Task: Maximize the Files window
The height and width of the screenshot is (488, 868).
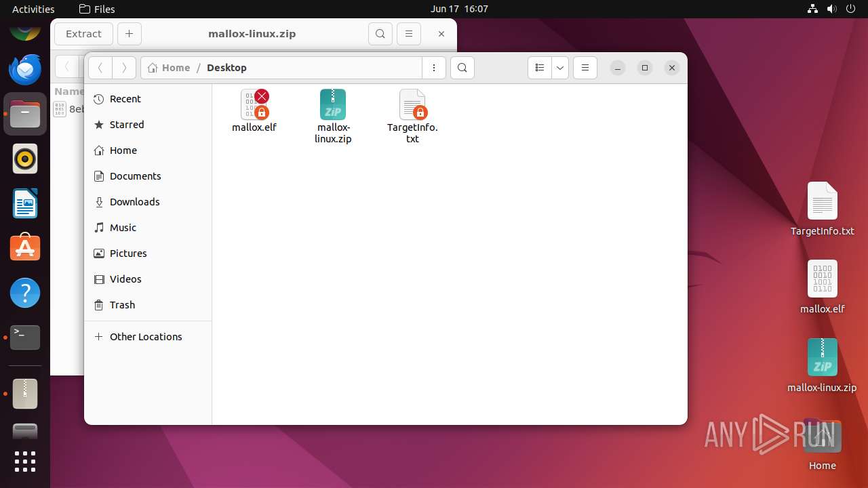Action: tap(645, 68)
